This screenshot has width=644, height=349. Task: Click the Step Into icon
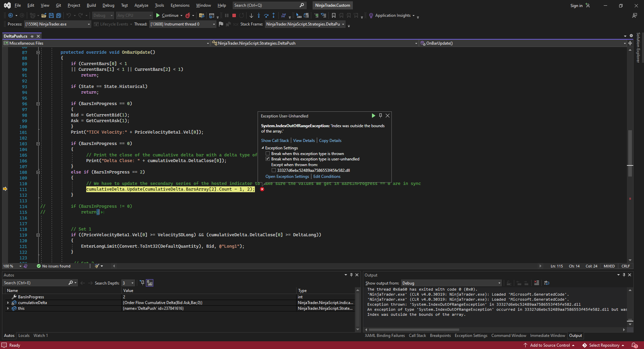(259, 15)
